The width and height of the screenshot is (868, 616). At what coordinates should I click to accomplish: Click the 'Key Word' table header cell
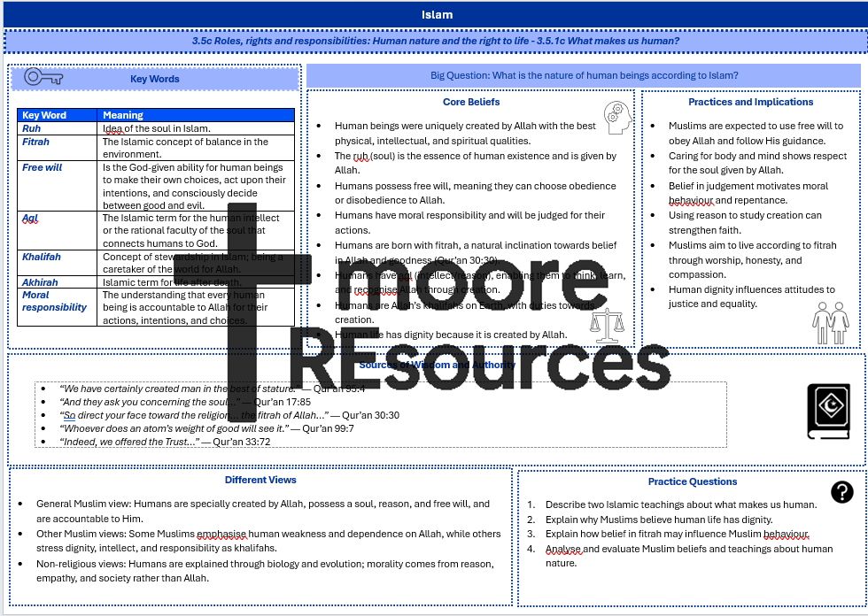pyautogui.click(x=57, y=115)
